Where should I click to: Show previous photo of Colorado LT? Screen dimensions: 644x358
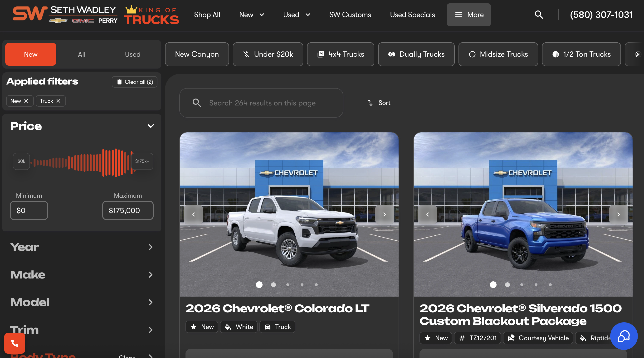194,214
